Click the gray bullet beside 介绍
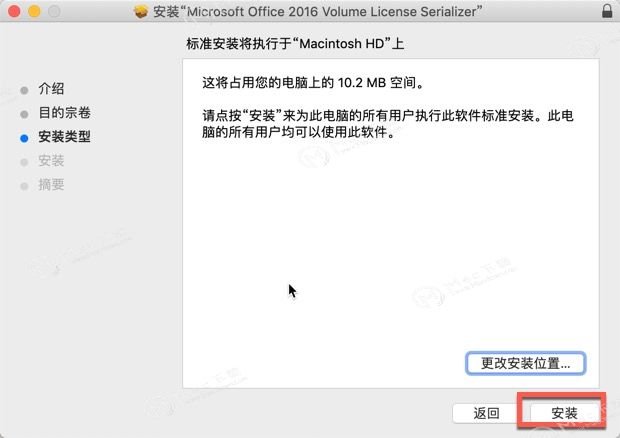This screenshot has width=620, height=438. (24, 90)
